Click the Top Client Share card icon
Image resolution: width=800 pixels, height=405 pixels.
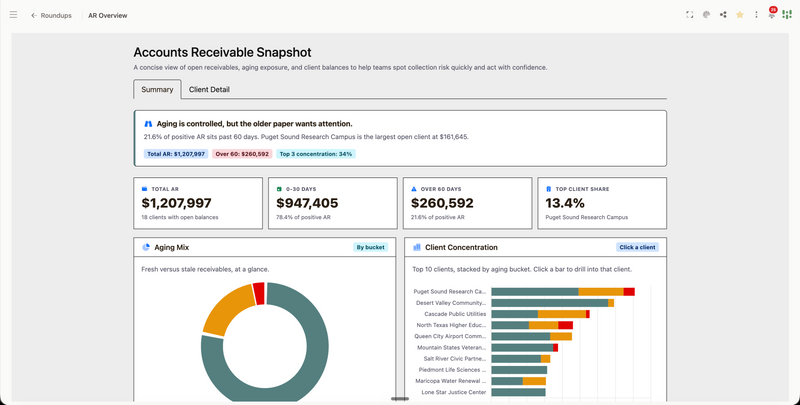coord(548,189)
